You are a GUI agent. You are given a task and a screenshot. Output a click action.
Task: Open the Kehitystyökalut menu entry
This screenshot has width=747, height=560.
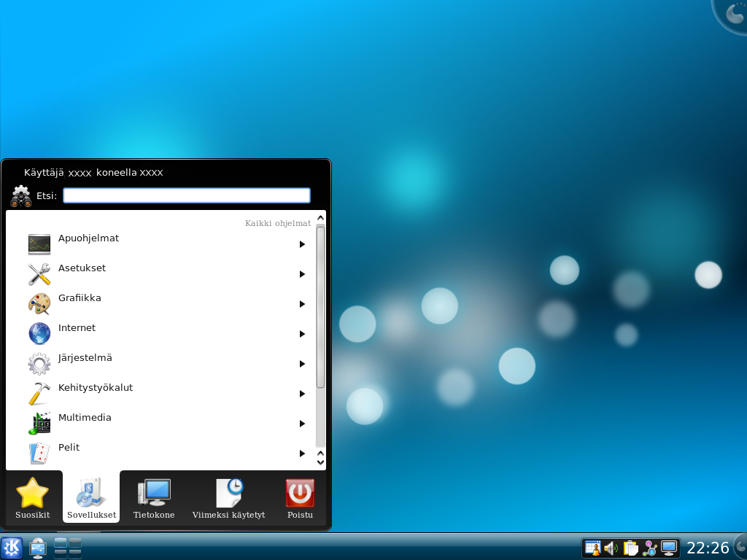coord(96,388)
